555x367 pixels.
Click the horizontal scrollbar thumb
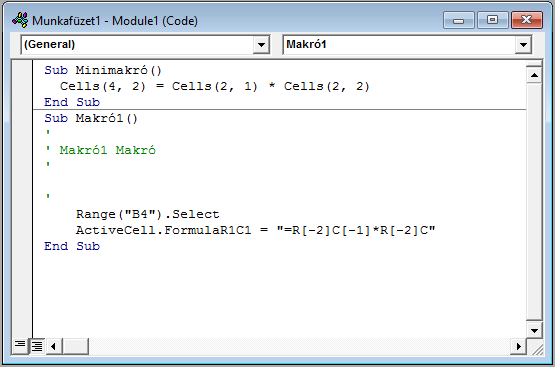pyautogui.click(x=76, y=346)
